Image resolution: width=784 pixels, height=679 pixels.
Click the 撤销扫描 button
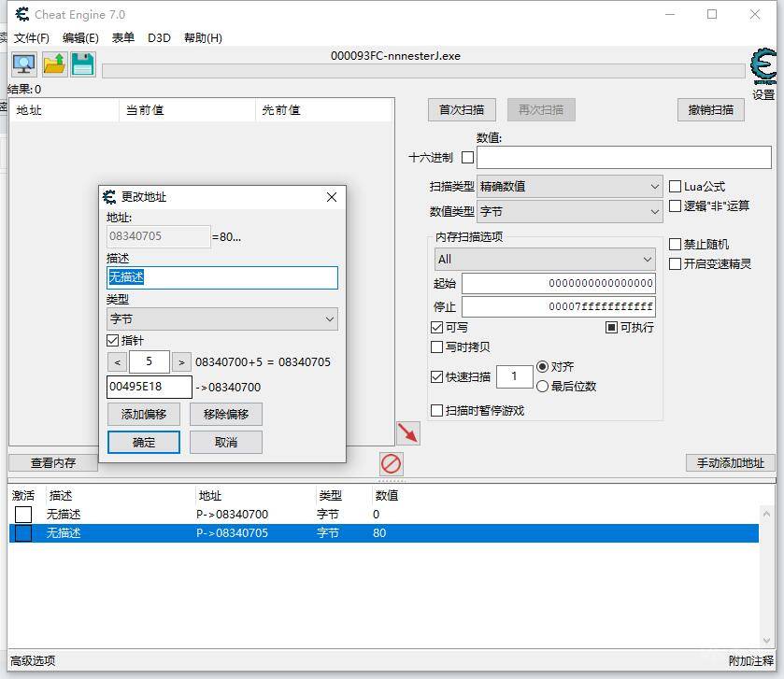[710, 110]
